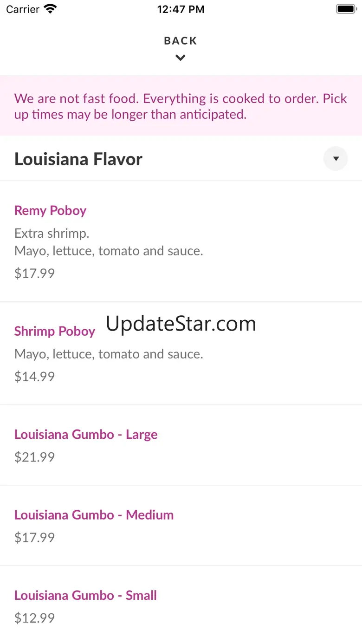Tap the $21.99 gumbo price
This screenshot has width=362, height=644.
coord(34,457)
